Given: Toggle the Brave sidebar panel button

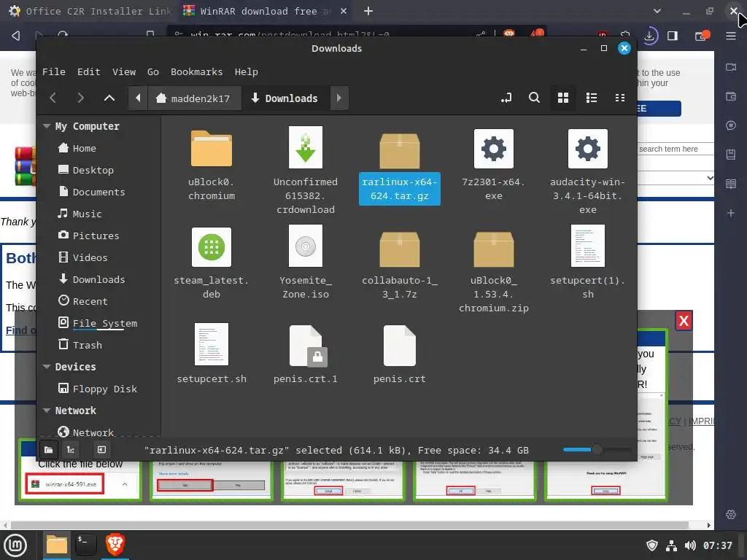Looking at the screenshot, I should (672, 36).
